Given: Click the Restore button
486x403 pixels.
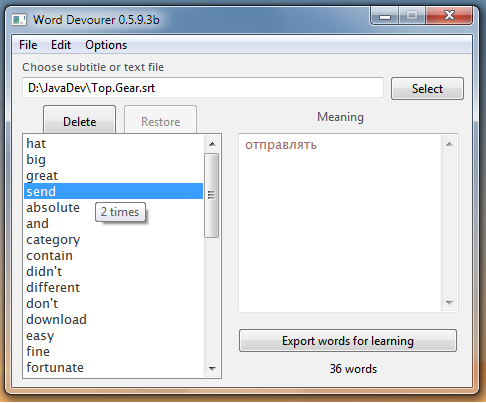Looking at the screenshot, I should pyautogui.click(x=160, y=121).
